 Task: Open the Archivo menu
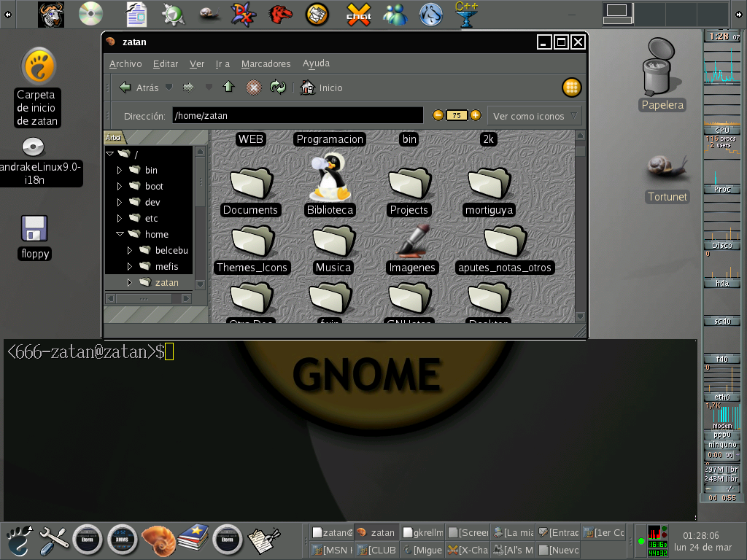pos(125,64)
